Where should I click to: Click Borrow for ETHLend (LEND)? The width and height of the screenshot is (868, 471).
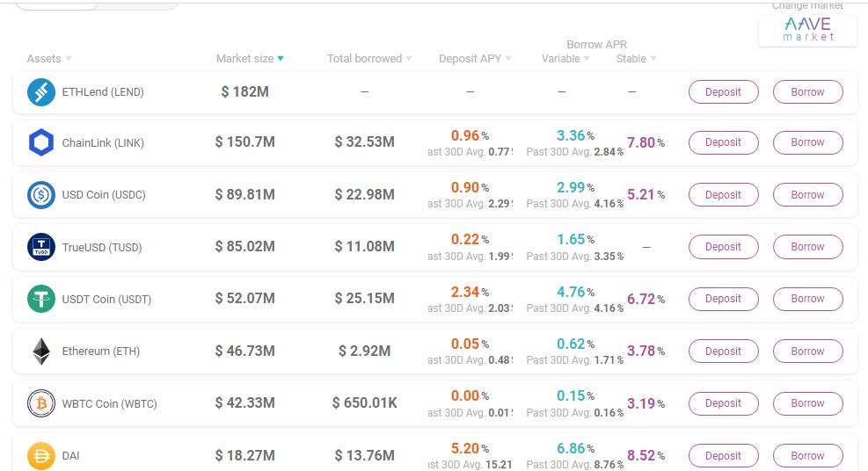[807, 91]
